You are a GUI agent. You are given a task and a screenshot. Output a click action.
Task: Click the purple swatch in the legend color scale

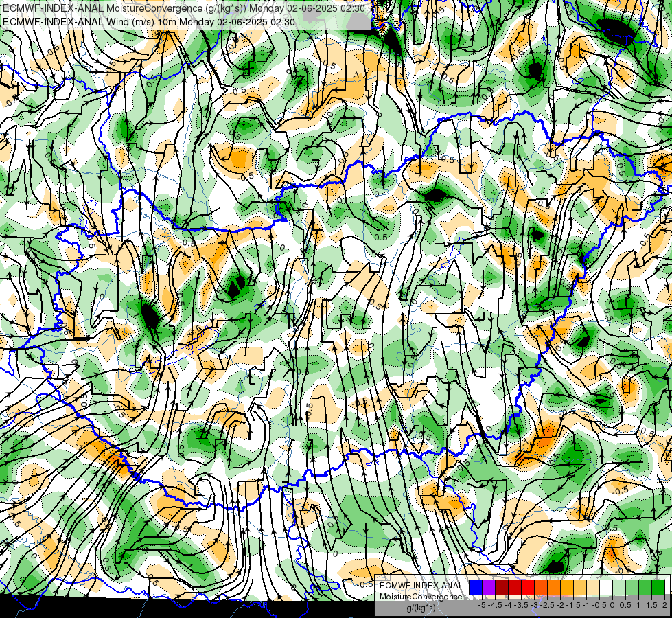point(489,587)
